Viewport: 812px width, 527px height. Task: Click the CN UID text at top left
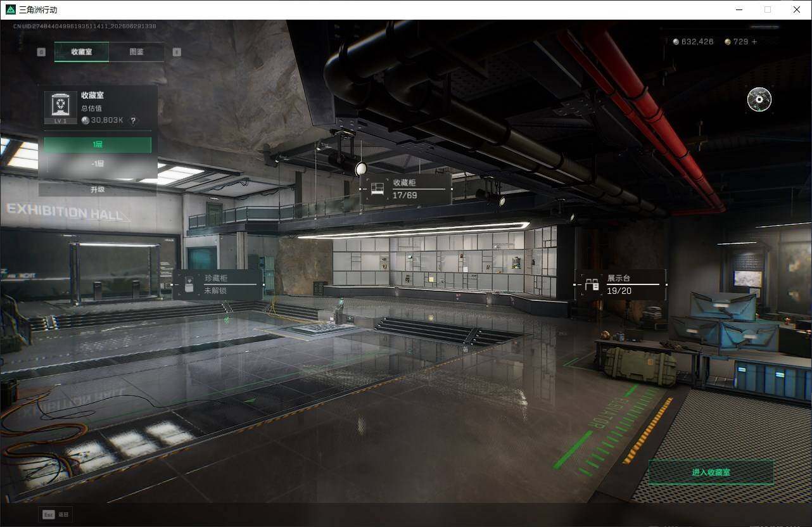(x=85, y=26)
